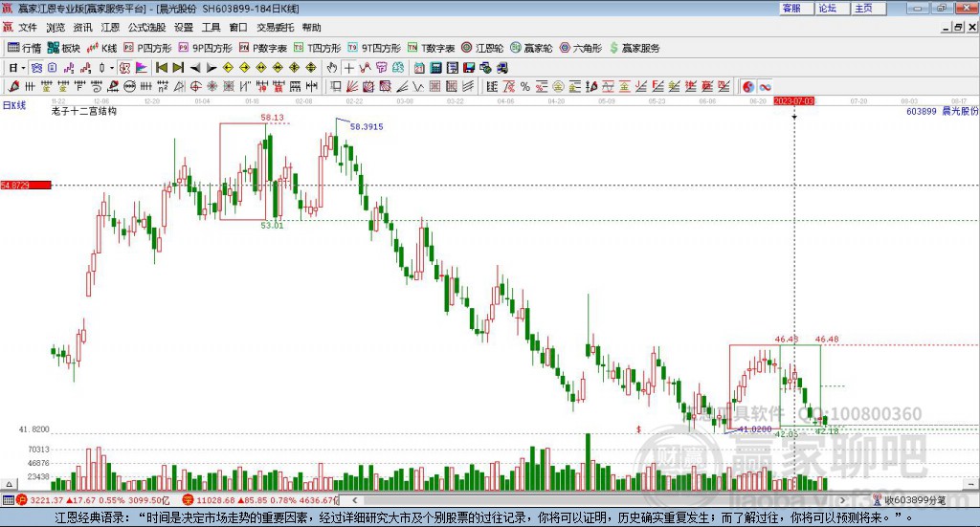The image size is (980, 527).
Task: Jump to first bar icon
Action: [161, 68]
